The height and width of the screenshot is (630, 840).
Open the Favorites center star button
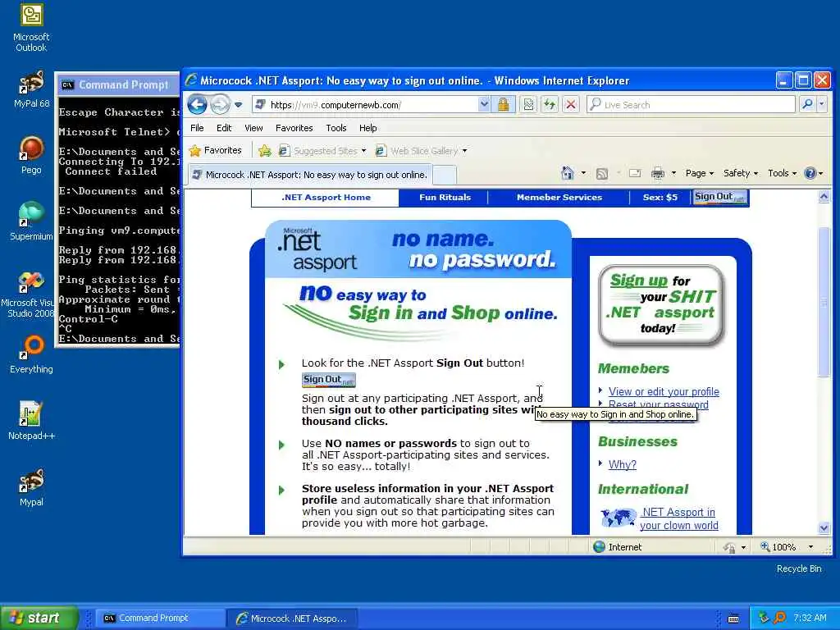click(216, 151)
